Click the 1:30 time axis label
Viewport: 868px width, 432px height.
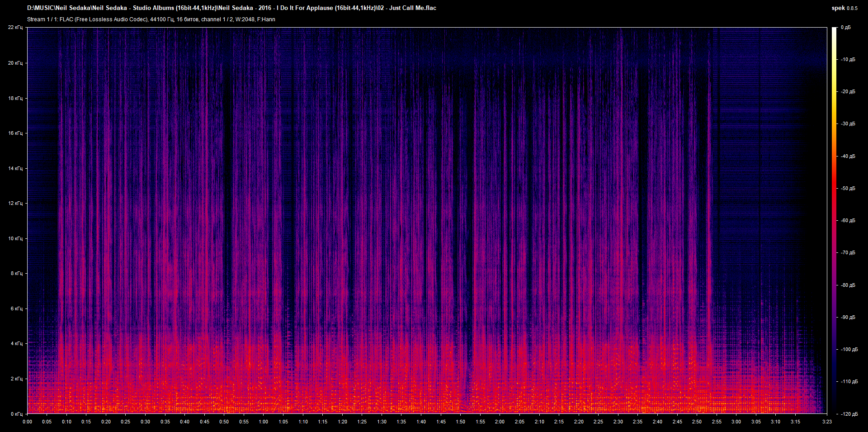click(x=382, y=422)
